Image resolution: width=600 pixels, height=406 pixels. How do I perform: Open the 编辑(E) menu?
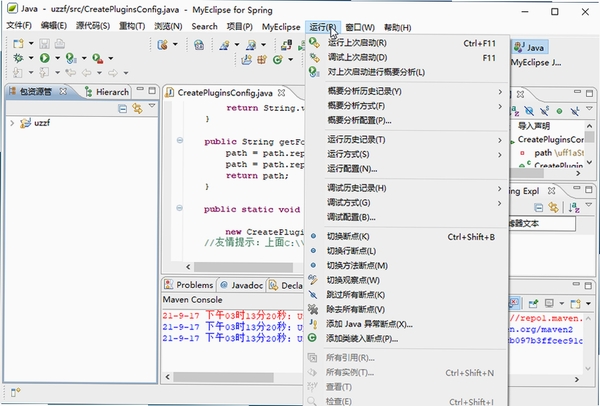54,26
